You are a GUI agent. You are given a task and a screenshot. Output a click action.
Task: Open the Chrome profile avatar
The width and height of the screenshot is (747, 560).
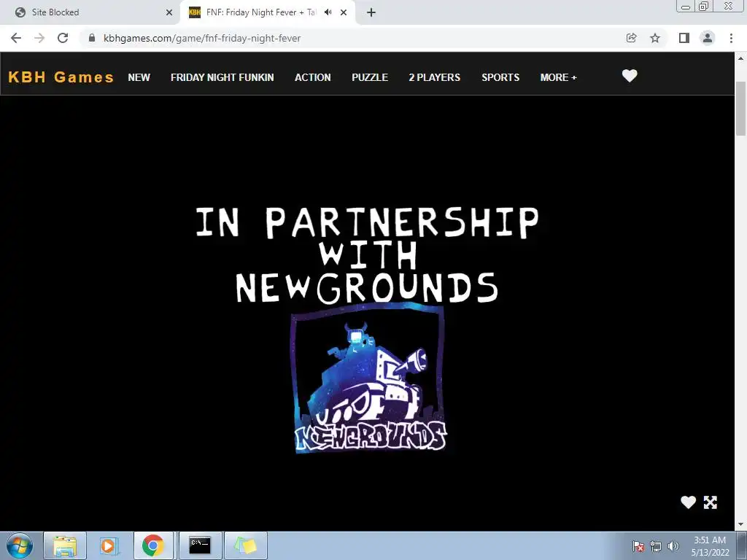[708, 38]
